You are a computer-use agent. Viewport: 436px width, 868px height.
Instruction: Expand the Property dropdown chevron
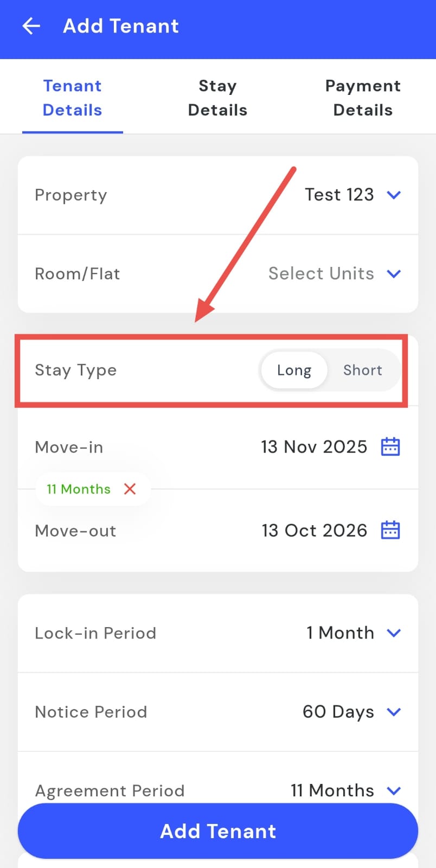pyautogui.click(x=394, y=195)
